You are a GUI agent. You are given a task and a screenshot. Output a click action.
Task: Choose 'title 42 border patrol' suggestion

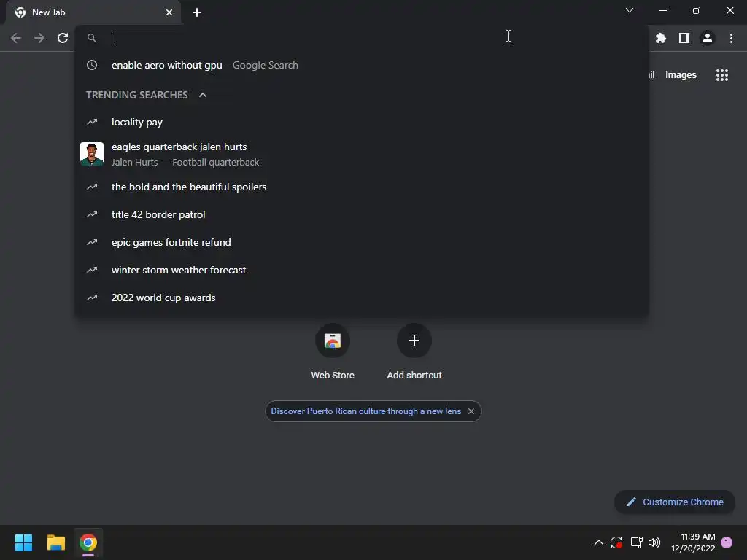click(362, 215)
